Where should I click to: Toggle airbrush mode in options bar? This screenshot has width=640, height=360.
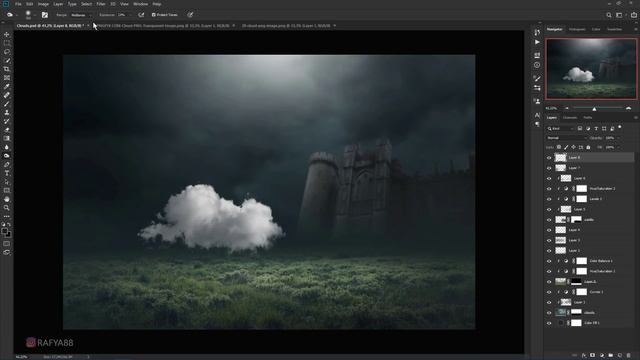[x=141, y=15]
